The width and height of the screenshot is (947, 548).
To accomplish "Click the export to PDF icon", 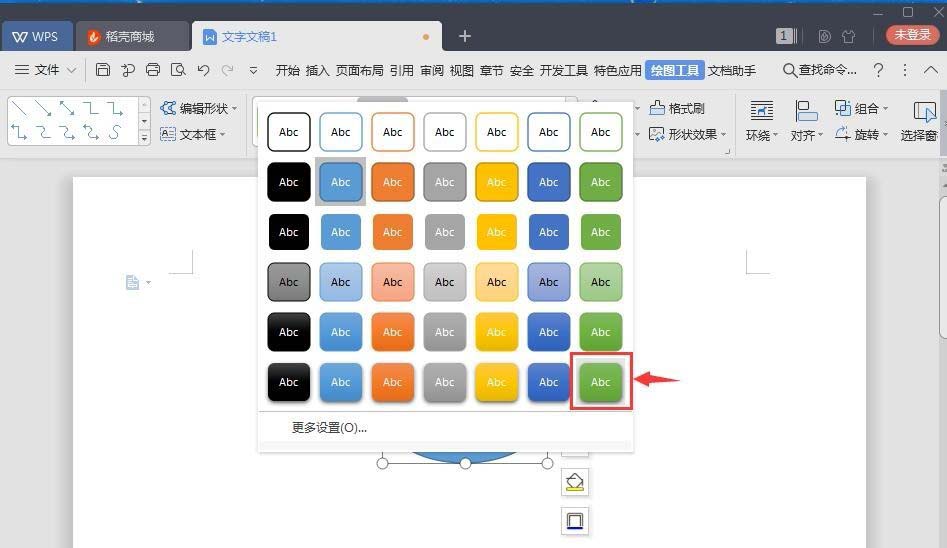I will coord(128,70).
